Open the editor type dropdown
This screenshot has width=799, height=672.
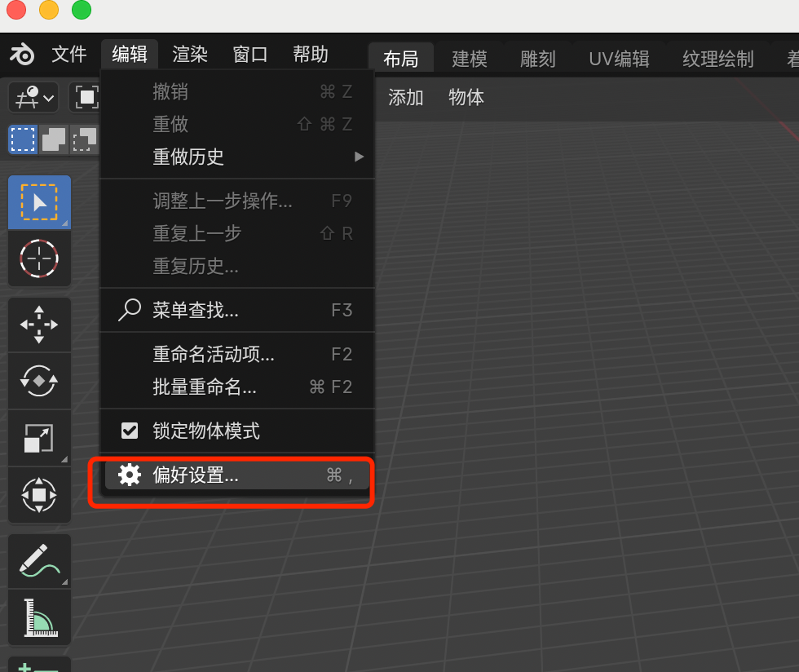pyautogui.click(x=33, y=98)
